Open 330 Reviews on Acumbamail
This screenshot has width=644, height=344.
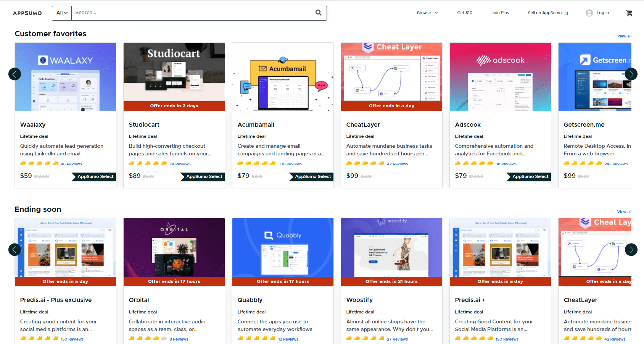[290, 164]
